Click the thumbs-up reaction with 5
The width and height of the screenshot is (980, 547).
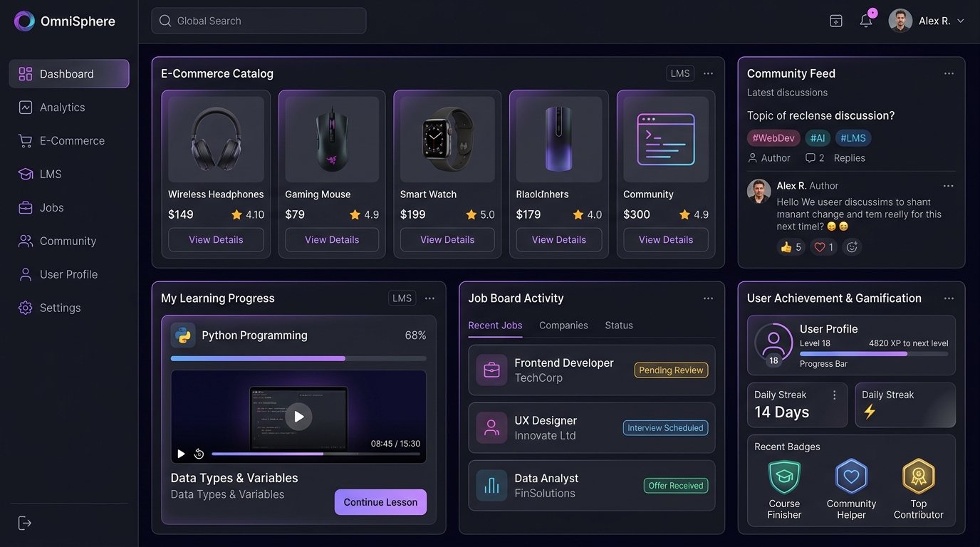click(791, 247)
